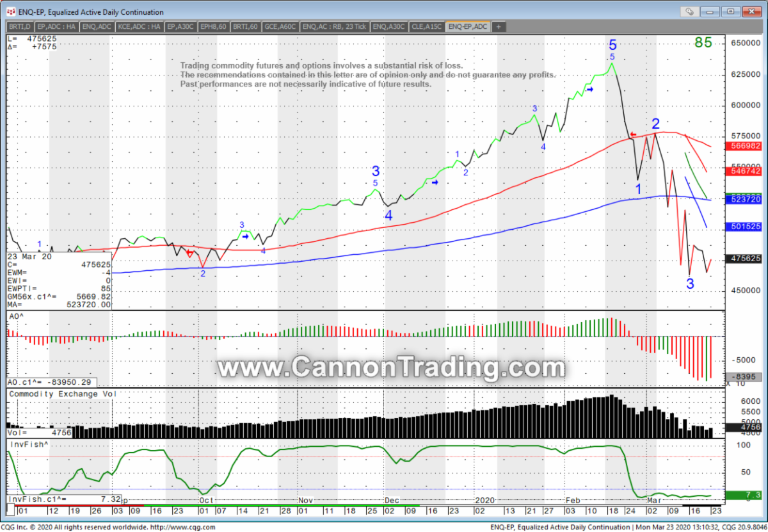Click the blue 501525 price marker
This screenshot has height=532, width=768.
pyautogui.click(x=744, y=227)
